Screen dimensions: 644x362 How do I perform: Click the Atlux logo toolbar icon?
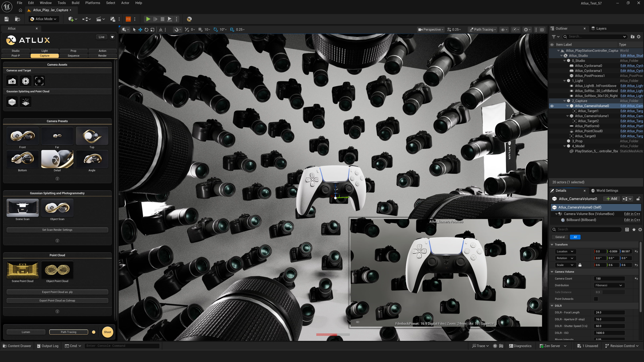coord(189,19)
